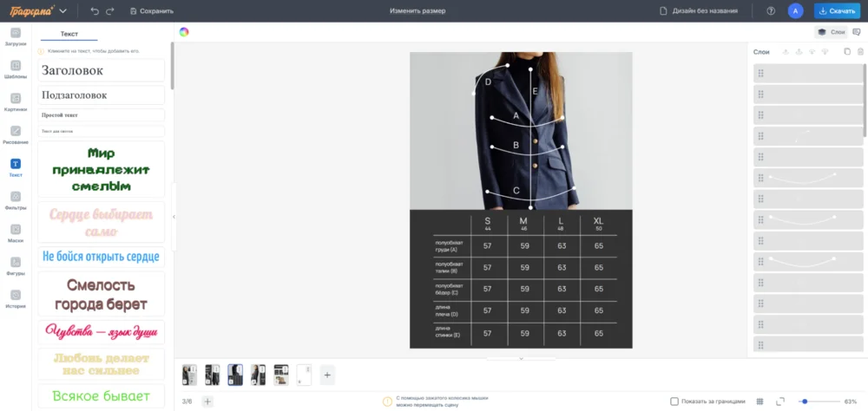
Task: Add the Заголовок heading text
Action: coord(101,70)
